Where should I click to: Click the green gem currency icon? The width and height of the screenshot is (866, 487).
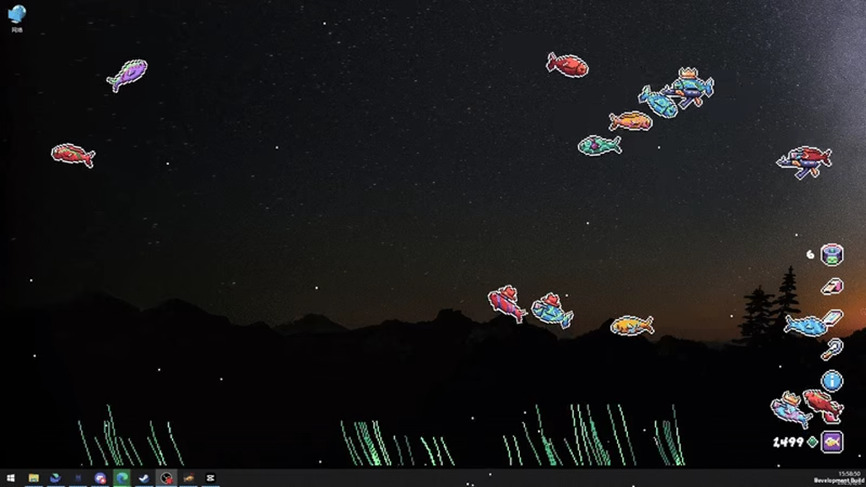pyautogui.click(x=812, y=442)
